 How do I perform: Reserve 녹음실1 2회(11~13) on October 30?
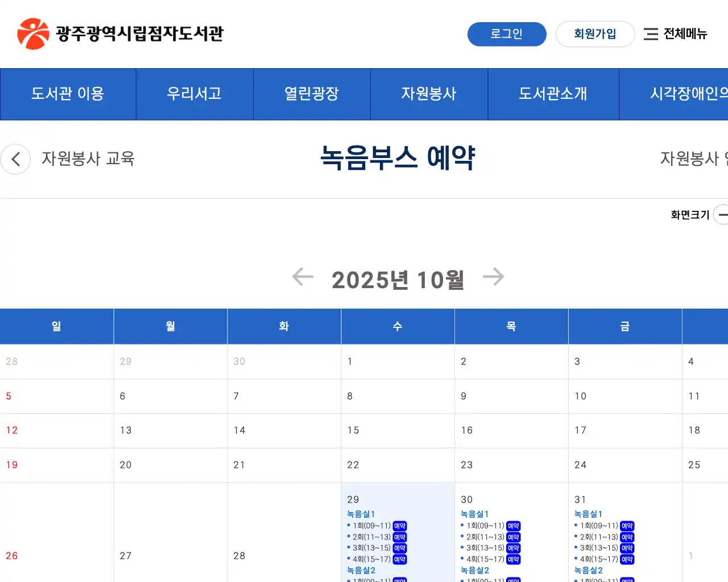pyautogui.click(x=514, y=537)
